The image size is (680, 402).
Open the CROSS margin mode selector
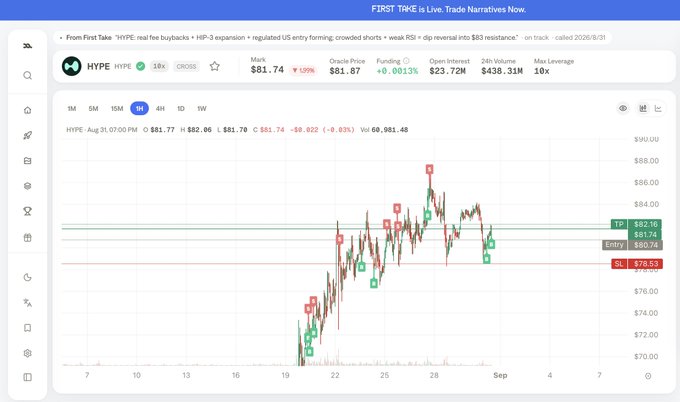point(186,66)
